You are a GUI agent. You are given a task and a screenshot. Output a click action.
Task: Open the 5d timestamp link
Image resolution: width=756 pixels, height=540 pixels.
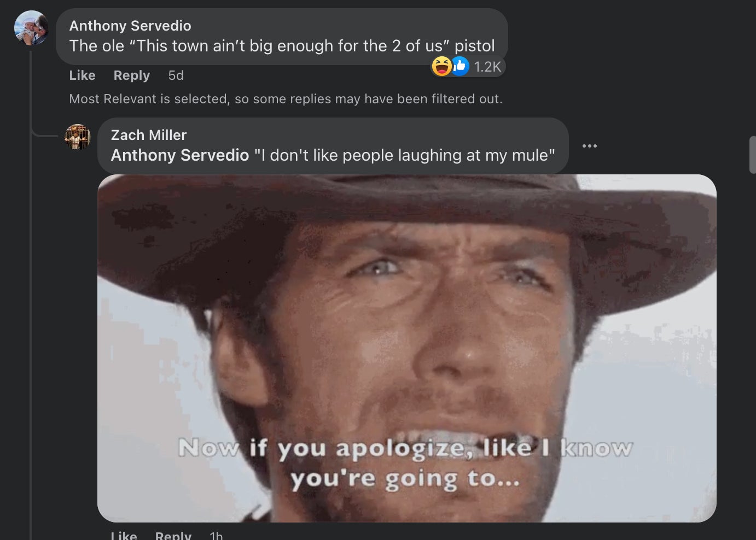coord(176,75)
